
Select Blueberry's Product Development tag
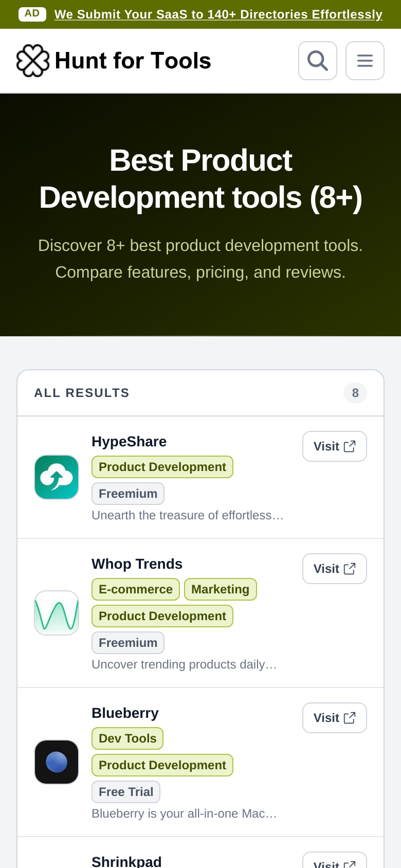point(162,765)
